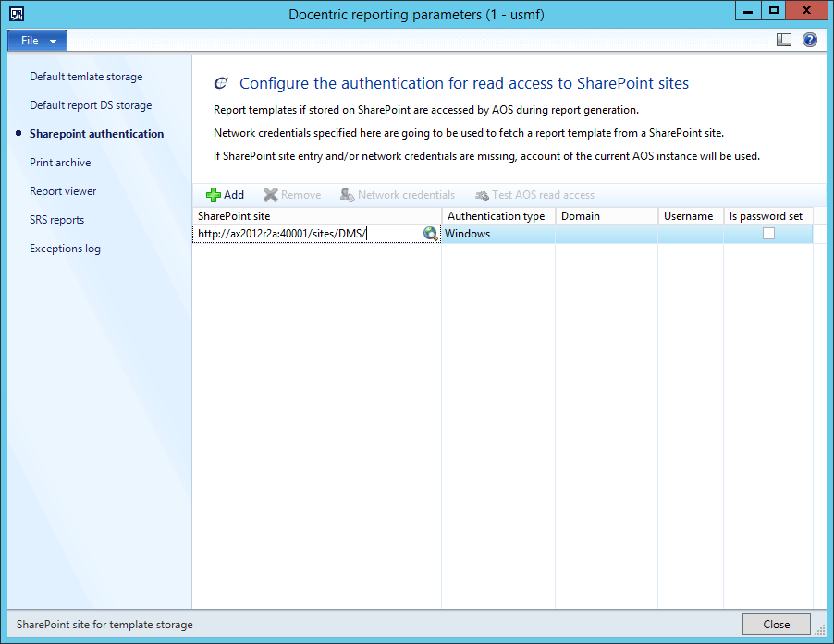Click the SharePoint site column header

click(317, 216)
